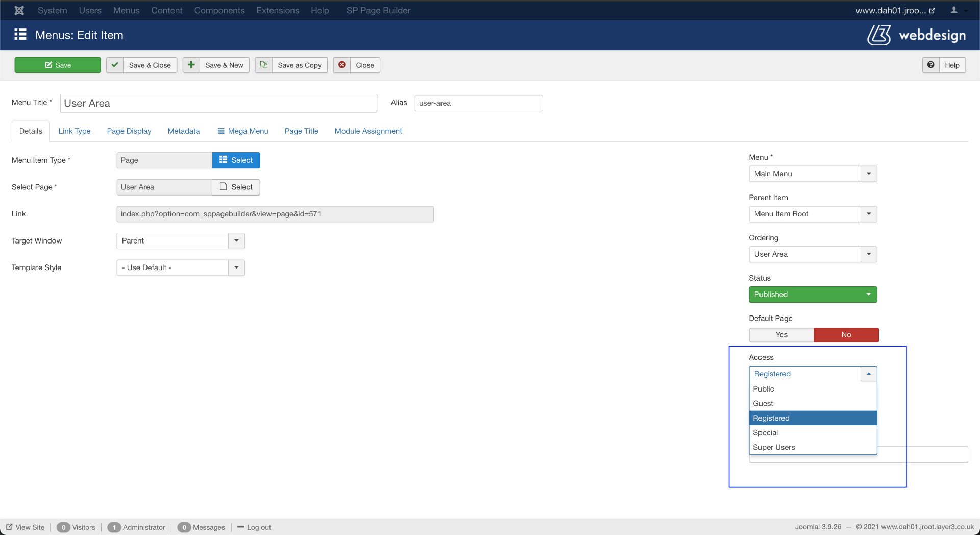Image resolution: width=980 pixels, height=535 pixels.
Task: Choose Registered in the Access list
Action: pos(813,418)
